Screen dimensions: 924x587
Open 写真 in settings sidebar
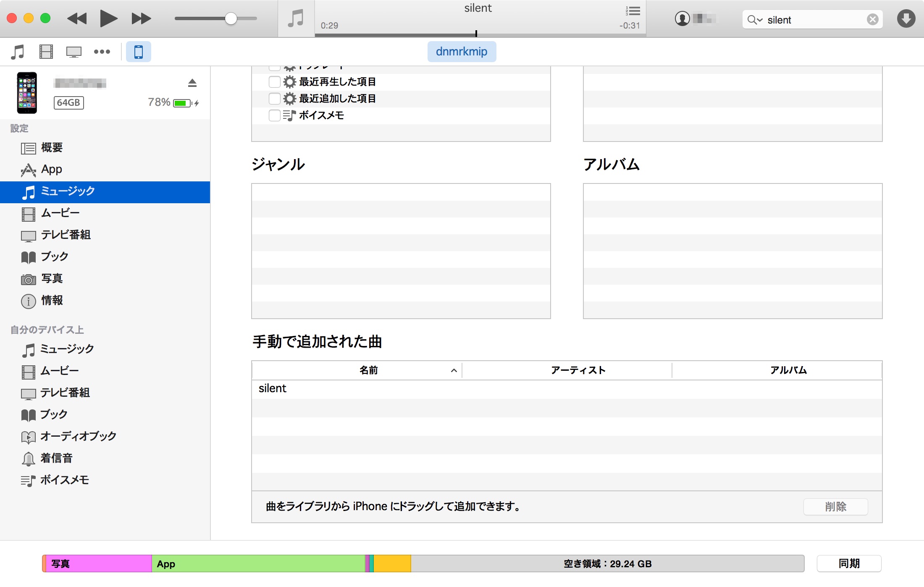tap(105, 279)
